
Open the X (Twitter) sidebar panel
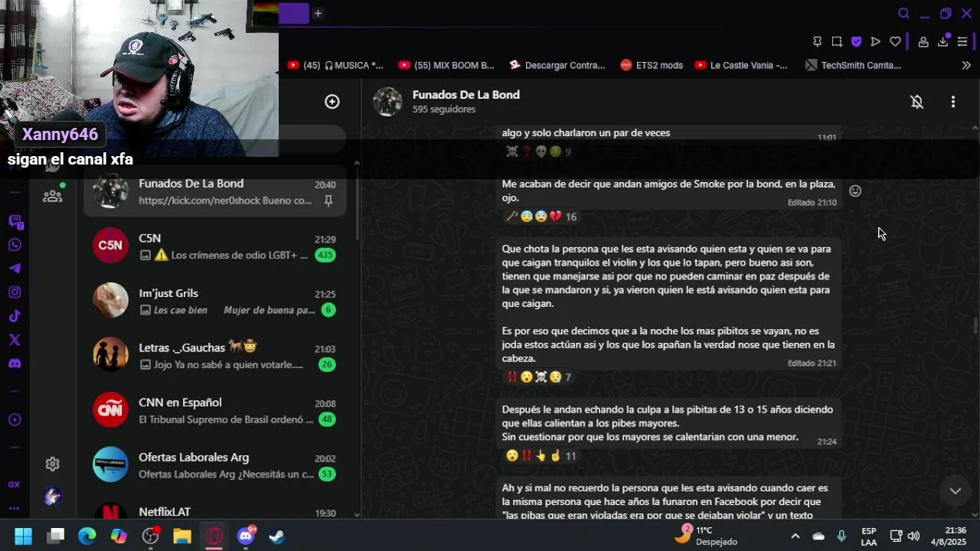pyautogui.click(x=15, y=340)
